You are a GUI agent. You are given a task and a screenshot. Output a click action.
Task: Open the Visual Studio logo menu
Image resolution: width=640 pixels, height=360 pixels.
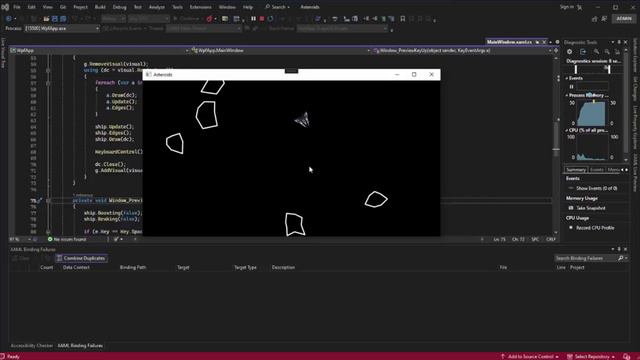(x=5, y=7)
